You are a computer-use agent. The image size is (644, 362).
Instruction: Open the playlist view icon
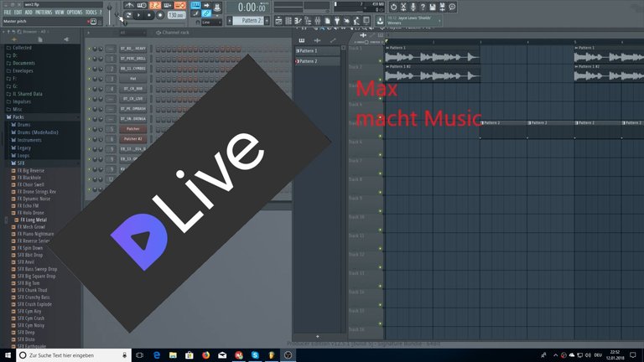click(x=278, y=20)
